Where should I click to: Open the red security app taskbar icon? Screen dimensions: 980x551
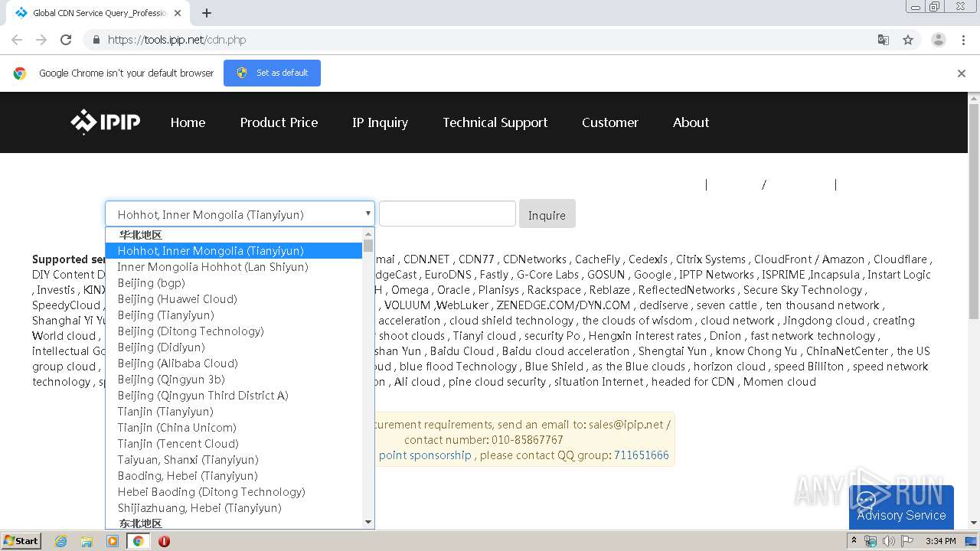(164, 541)
